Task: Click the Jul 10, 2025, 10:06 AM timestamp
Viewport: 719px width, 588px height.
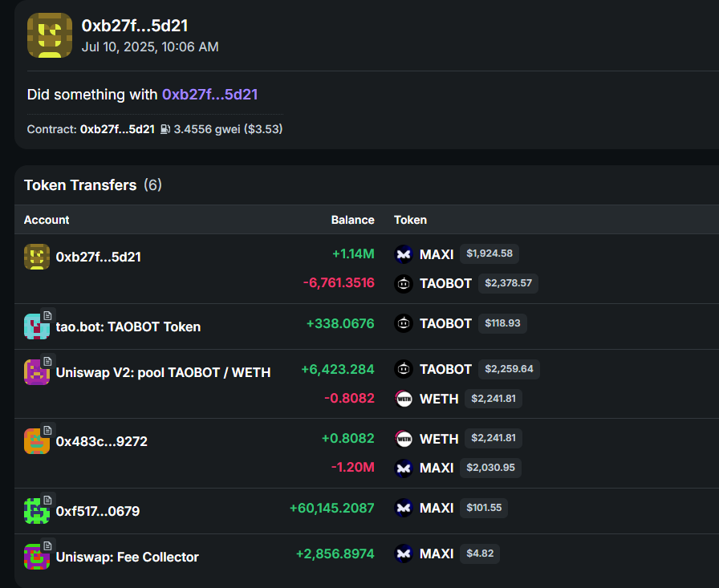Action: coord(150,47)
